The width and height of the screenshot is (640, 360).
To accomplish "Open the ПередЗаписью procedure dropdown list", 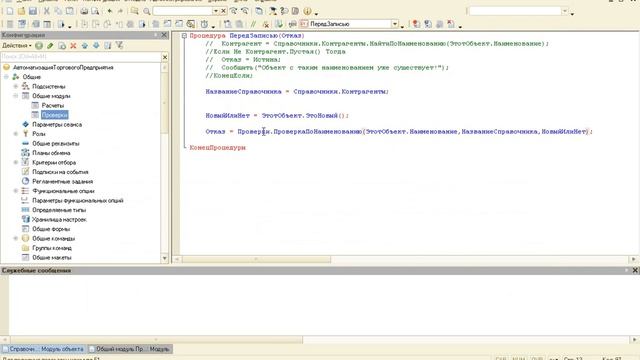I will click(x=395, y=24).
